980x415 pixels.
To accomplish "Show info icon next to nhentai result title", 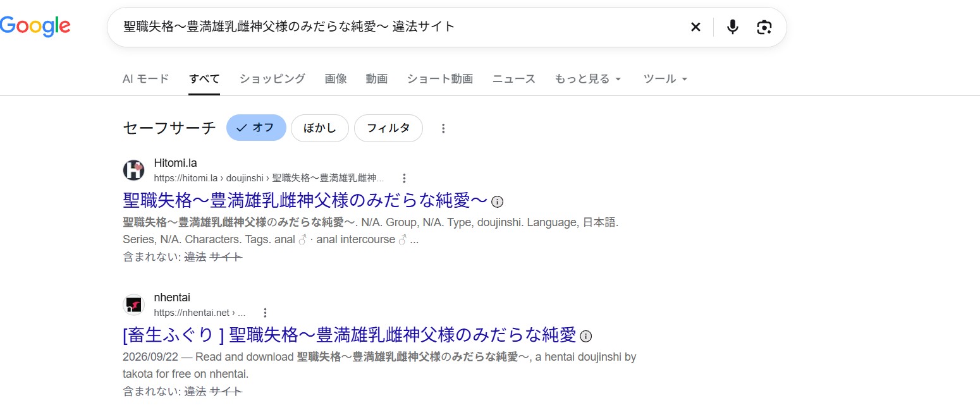I will coord(586,335).
